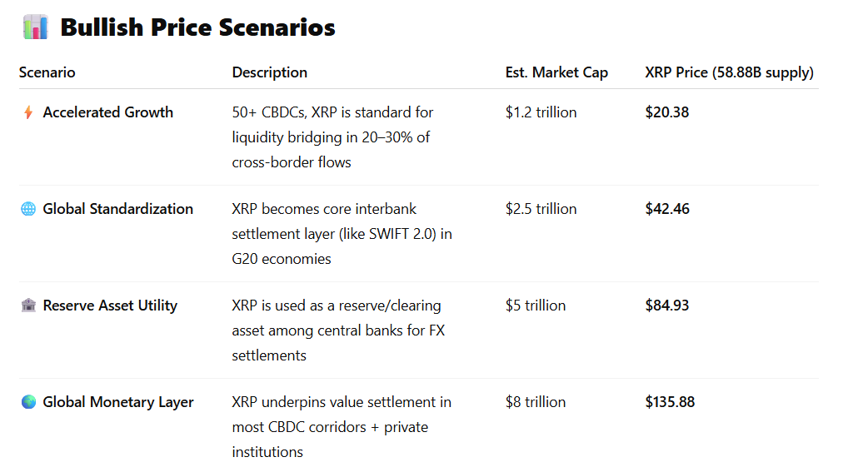The width and height of the screenshot is (868, 472).
Task: Click the Bullish Price Scenarios heading
Action: point(197,27)
